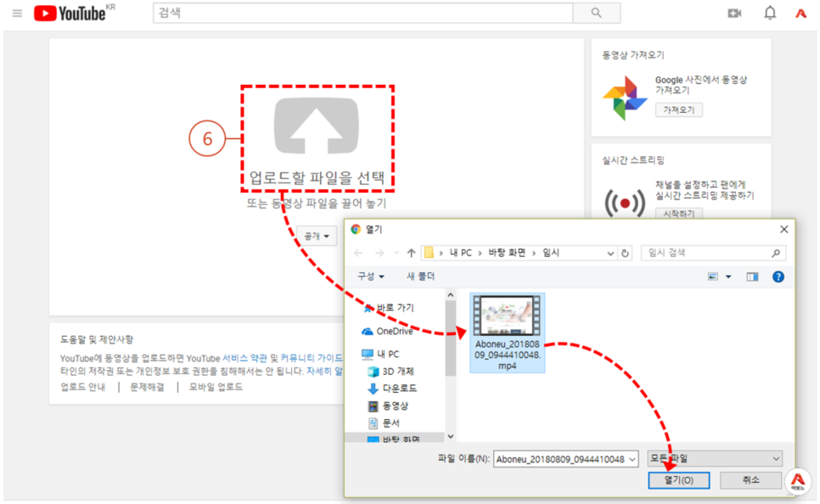Viewport: 820px width, 504px height.
Task: Select 내 PC in navigation pane
Action: [380, 354]
